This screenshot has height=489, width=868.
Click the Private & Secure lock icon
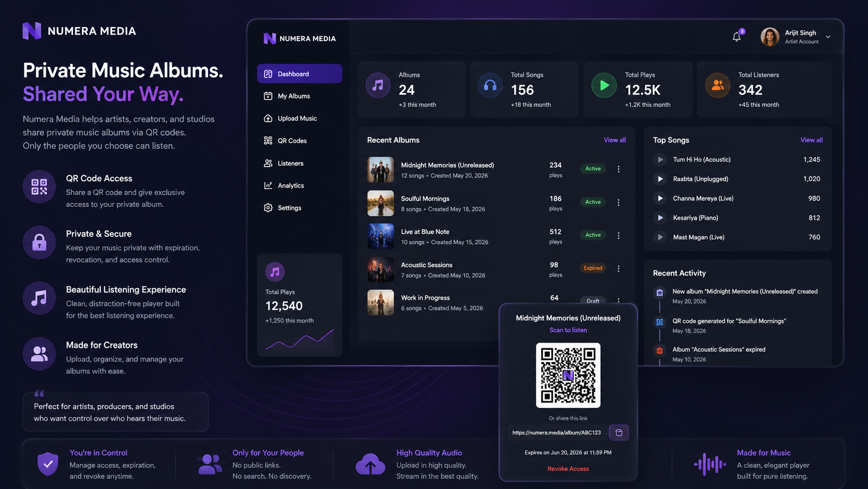tap(39, 242)
